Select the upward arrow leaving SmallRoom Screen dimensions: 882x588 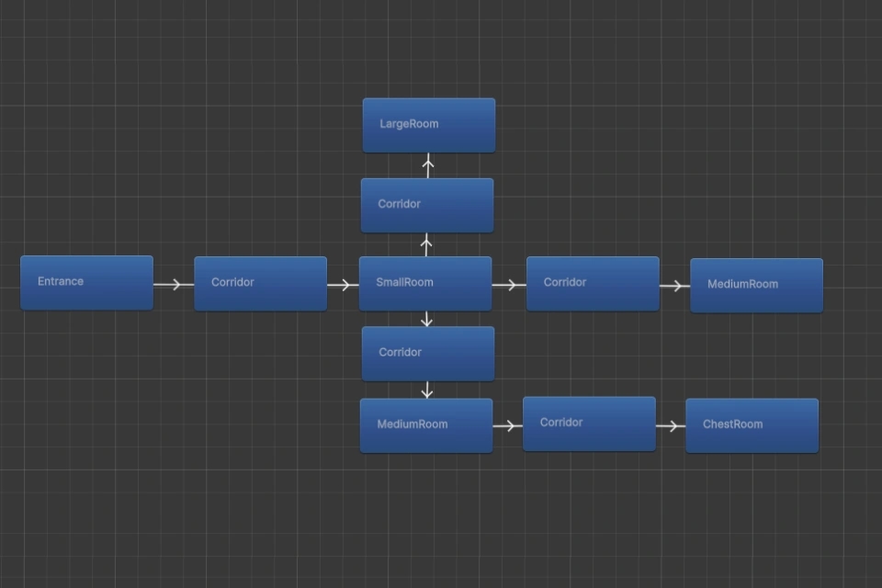426,244
